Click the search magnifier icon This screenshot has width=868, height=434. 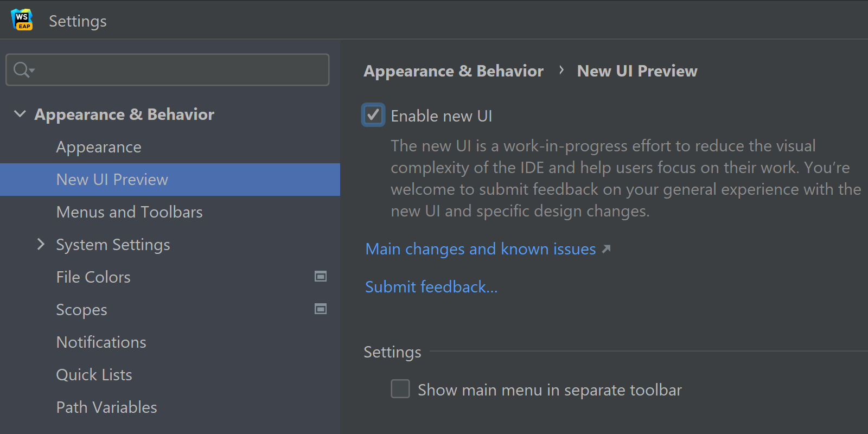(22, 70)
